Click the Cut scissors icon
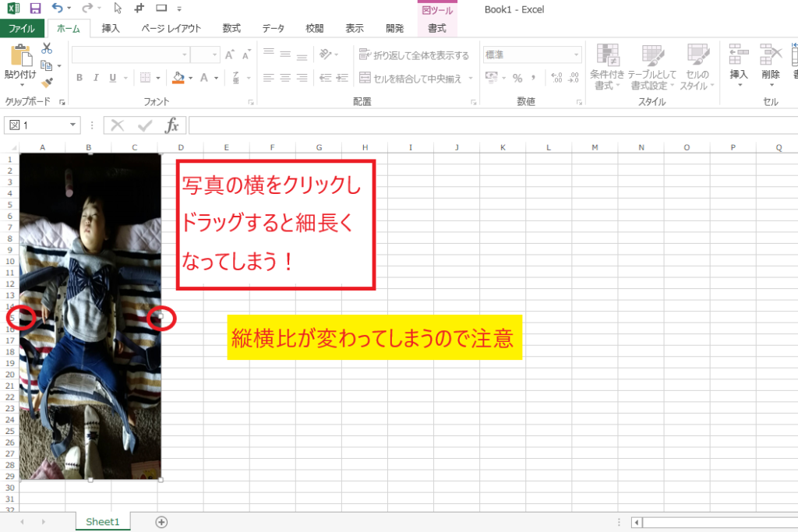Image resolution: width=798 pixels, height=532 pixels. pyautogui.click(x=47, y=49)
